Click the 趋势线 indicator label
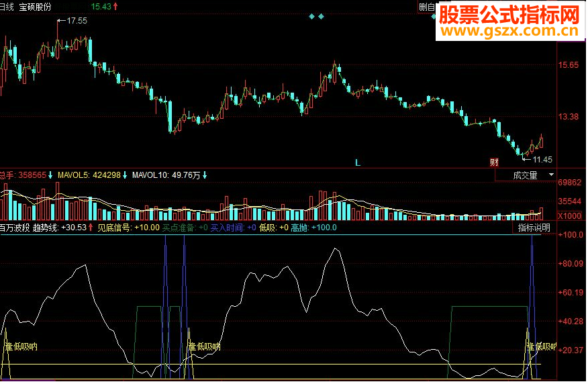 tap(60, 228)
